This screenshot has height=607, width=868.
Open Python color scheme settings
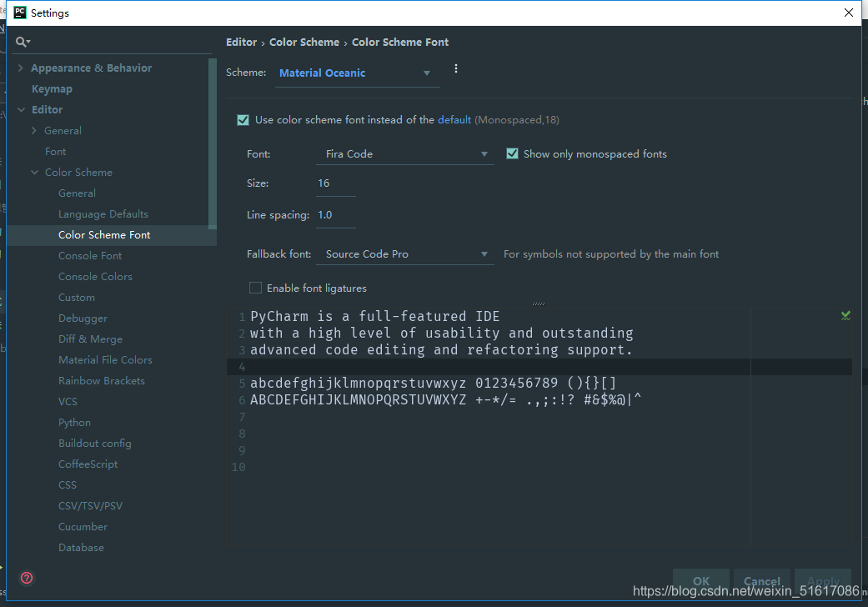[74, 422]
